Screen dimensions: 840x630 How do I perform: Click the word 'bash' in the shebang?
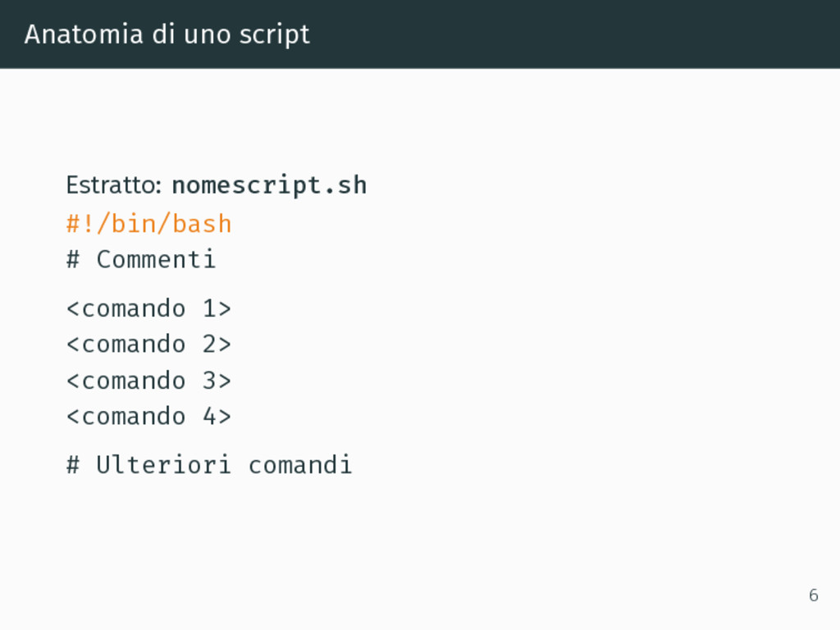[x=202, y=223]
